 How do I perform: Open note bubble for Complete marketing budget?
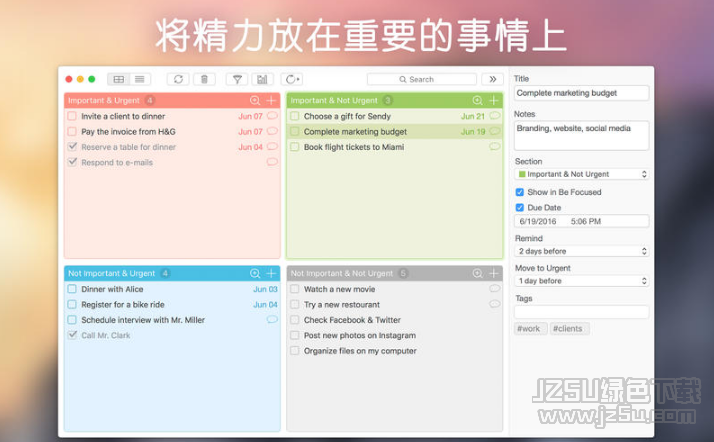[x=495, y=131]
